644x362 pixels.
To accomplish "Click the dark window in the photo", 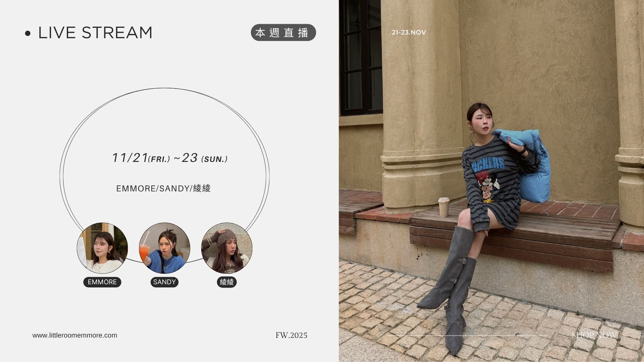I will (361, 57).
